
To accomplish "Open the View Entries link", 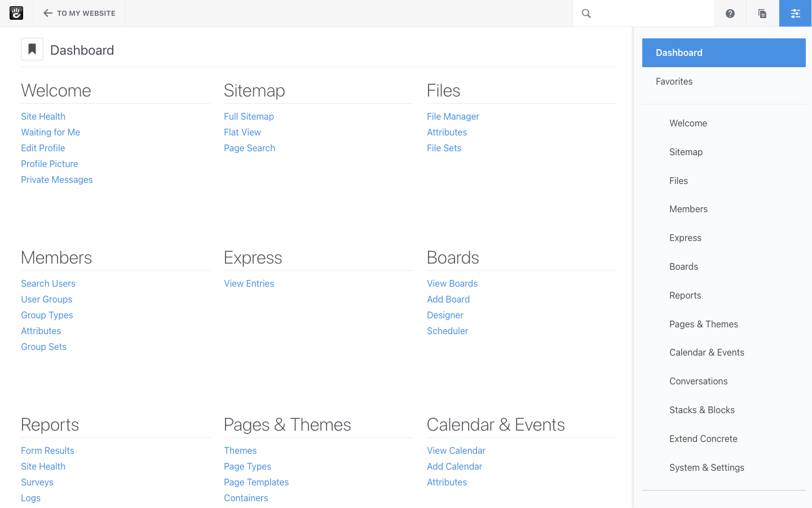I will coord(249,283).
